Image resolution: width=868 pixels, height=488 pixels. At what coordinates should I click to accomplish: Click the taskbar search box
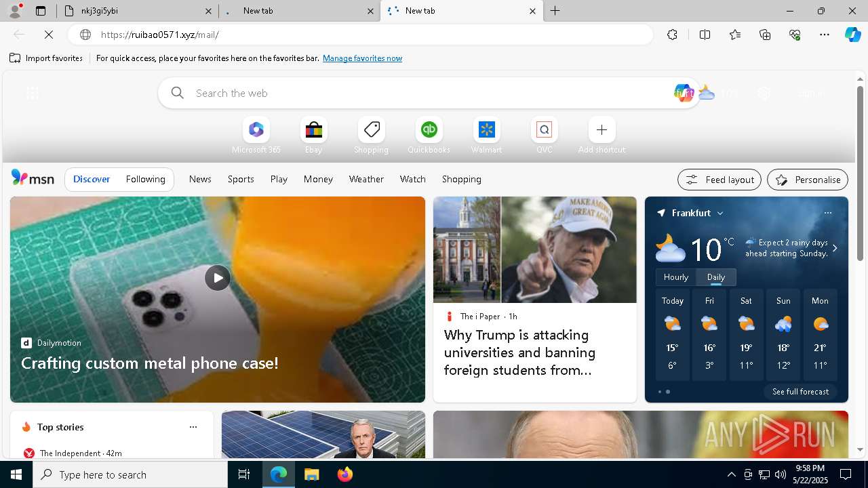tap(130, 474)
